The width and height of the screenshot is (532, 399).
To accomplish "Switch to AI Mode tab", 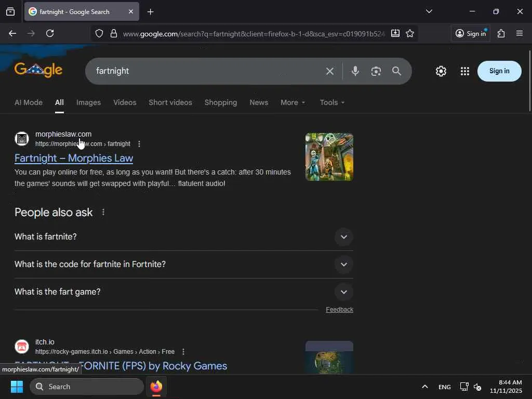I will pos(29,102).
